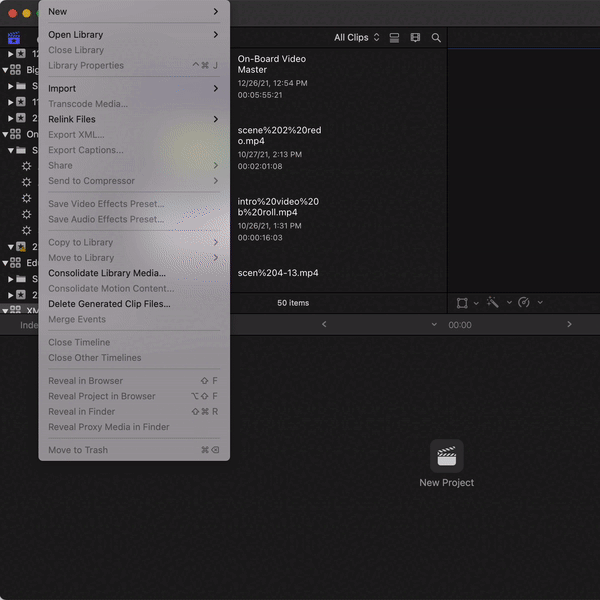Select Reveal in Browser entry
Screen dimensions: 600x600
coord(134,381)
